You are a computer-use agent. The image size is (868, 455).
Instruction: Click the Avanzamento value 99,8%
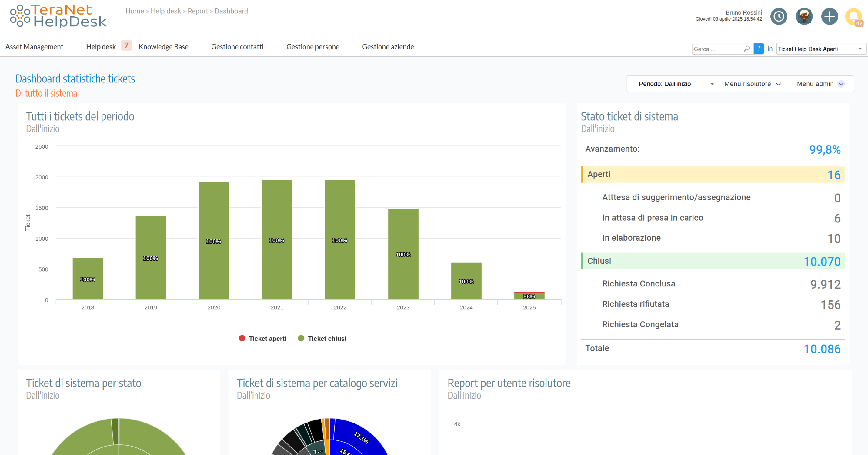pos(825,149)
